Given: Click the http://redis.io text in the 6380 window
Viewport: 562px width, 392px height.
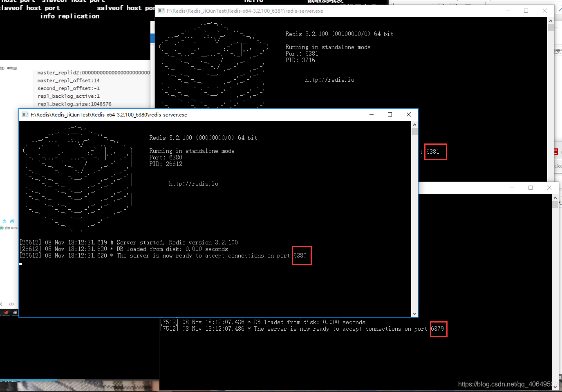Looking at the screenshot, I should [x=194, y=184].
